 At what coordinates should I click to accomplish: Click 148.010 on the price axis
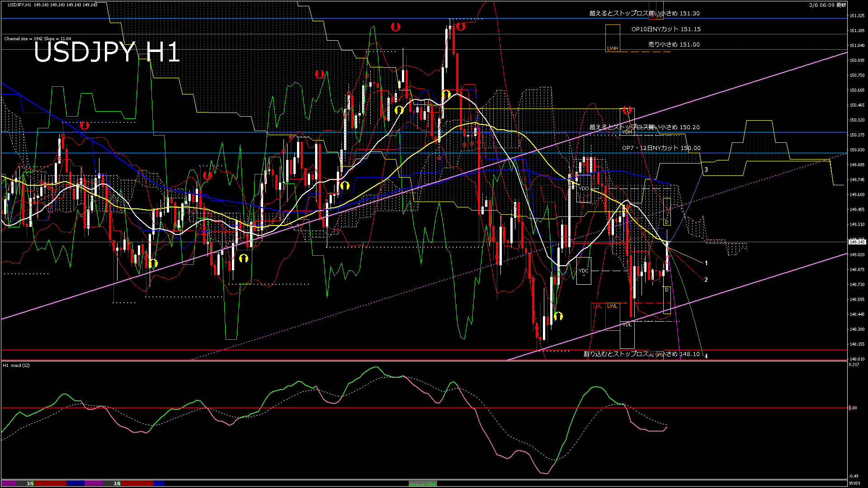click(x=857, y=359)
